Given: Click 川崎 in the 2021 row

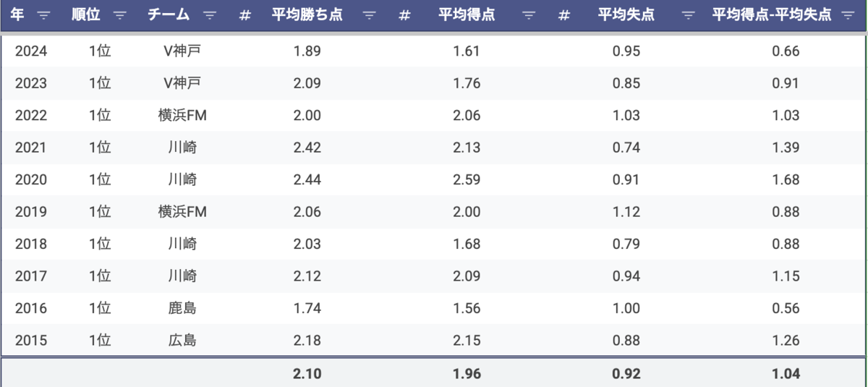Looking at the screenshot, I should click(182, 148).
